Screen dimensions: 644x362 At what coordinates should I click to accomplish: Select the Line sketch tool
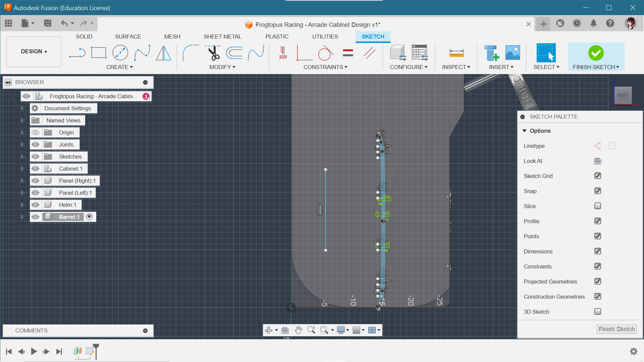[77, 53]
